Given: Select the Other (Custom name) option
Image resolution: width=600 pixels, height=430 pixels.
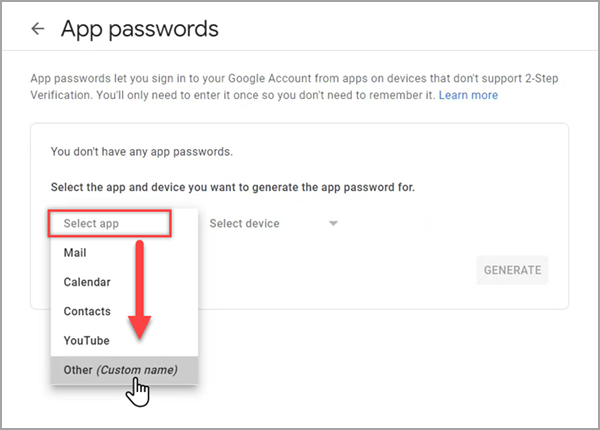Looking at the screenshot, I should point(124,370).
